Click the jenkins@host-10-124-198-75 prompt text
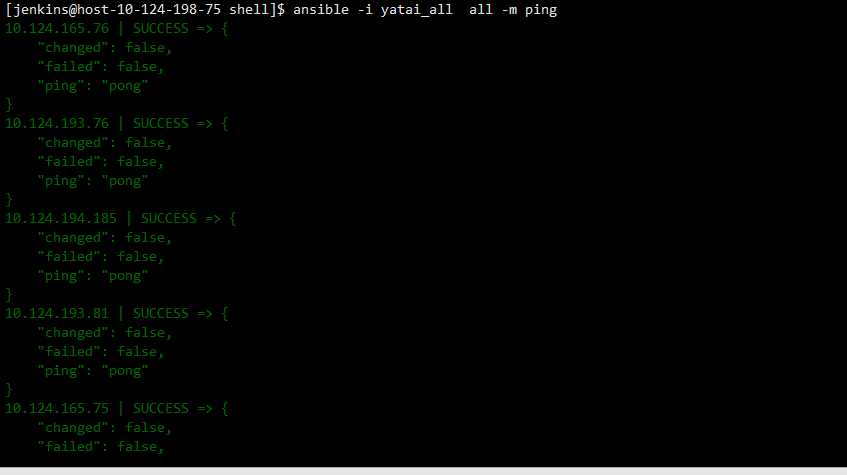Screen dimensions: 847x475 pos(117,10)
